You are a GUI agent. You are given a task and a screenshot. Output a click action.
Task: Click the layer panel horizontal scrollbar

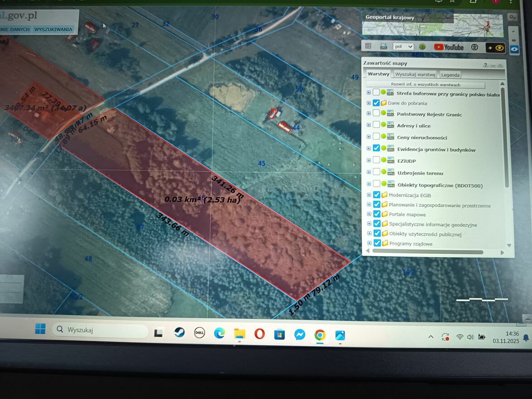tap(427, 252)
